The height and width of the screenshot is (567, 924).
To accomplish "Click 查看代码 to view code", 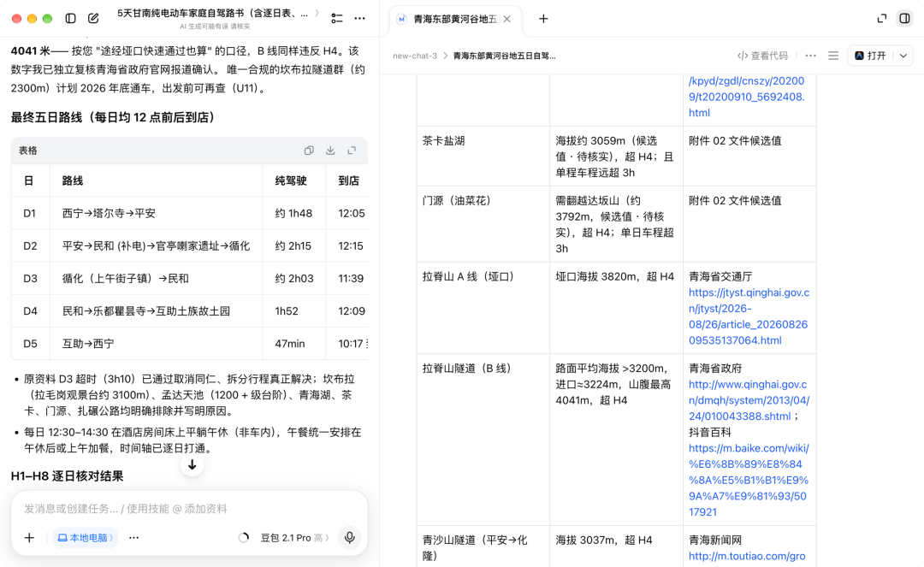I will tap(762, 56).
